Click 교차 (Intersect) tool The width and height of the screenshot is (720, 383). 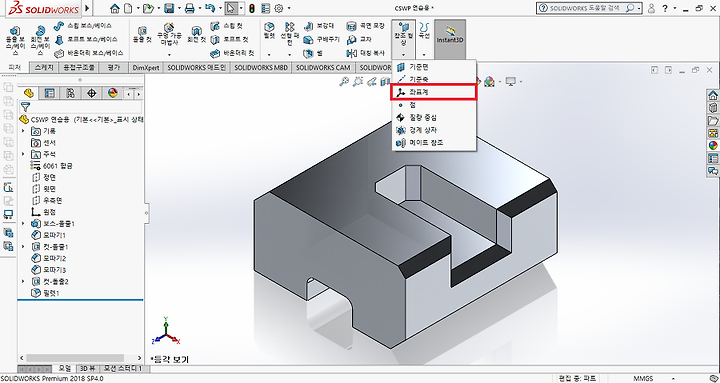click(359, 40)
